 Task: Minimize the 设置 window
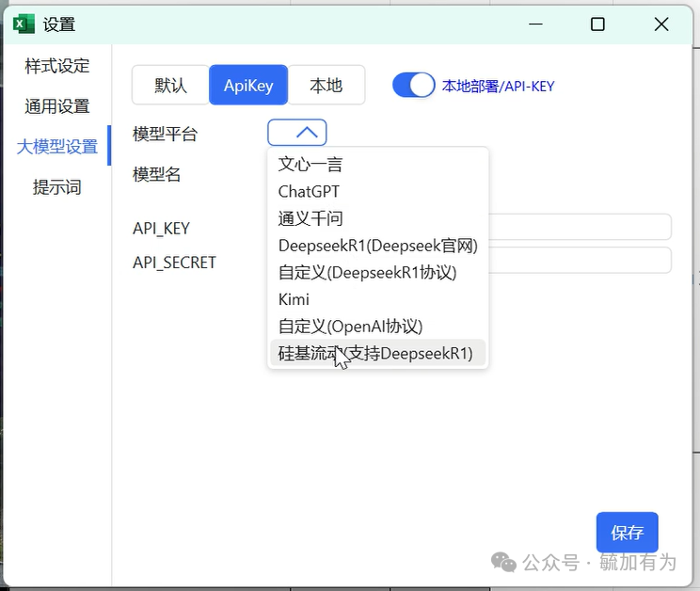coord(535,24)
